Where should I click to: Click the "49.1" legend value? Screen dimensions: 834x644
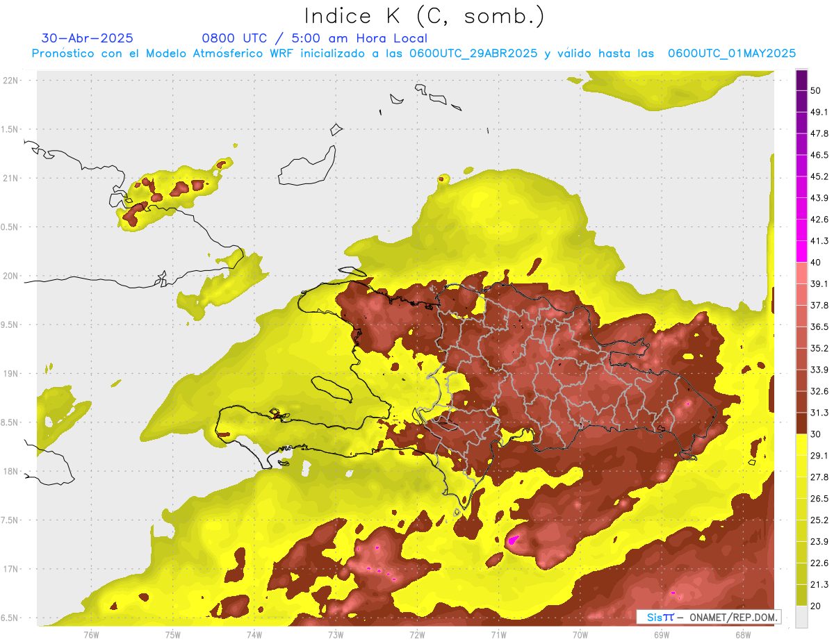(819, 112)
